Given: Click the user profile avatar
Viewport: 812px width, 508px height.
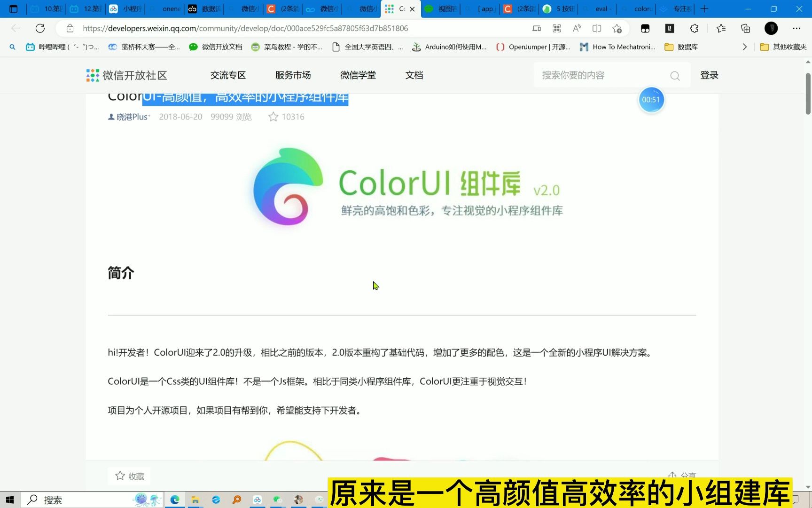Looking at the screenshot, I should 771,28.
